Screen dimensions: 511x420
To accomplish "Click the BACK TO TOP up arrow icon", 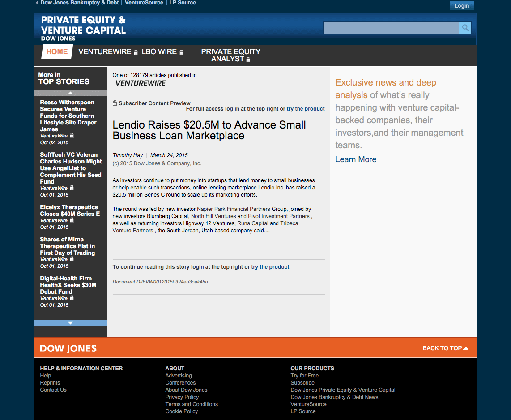I will point(466,348).
